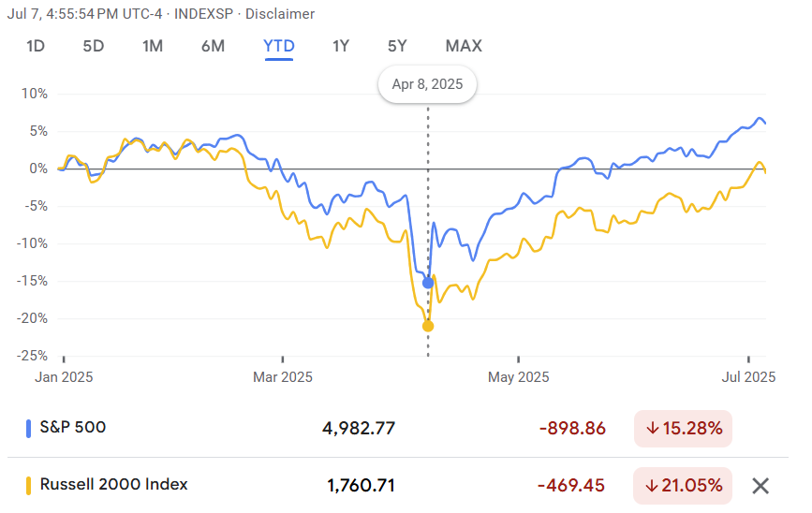Click the blue S&P 500 data point
This screenshot has width=812, height=513.
click(428, 283)
